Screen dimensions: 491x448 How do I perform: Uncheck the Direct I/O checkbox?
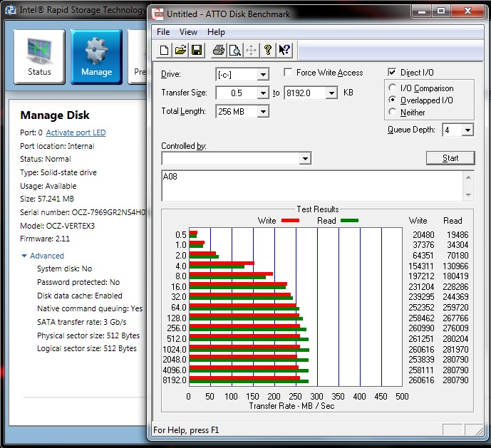pos(392,73)
